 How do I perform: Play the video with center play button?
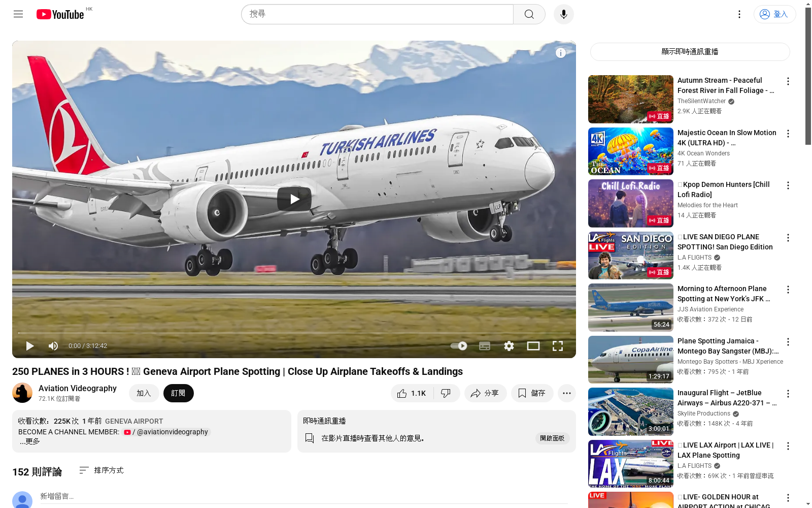294,199
